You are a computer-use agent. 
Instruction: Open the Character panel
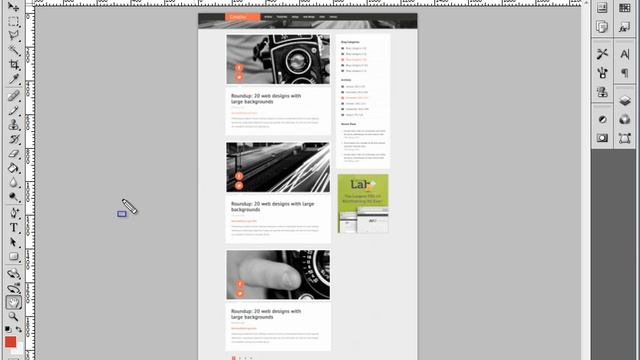(x=624, y=53)
